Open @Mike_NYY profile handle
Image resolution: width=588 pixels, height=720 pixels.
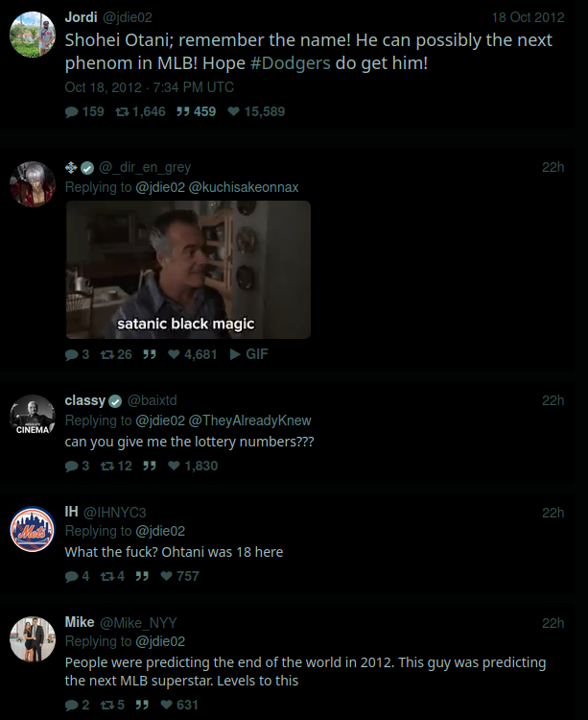(x=138, y=623)
